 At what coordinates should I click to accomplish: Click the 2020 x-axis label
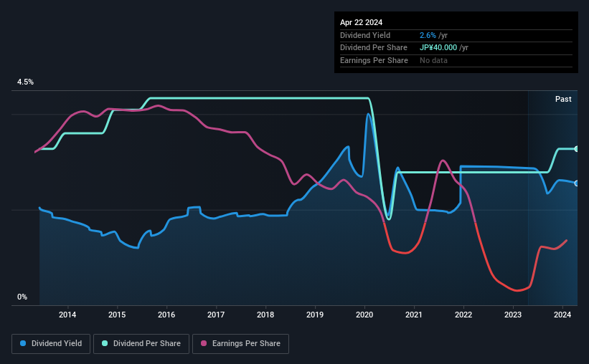click(364, 315)
